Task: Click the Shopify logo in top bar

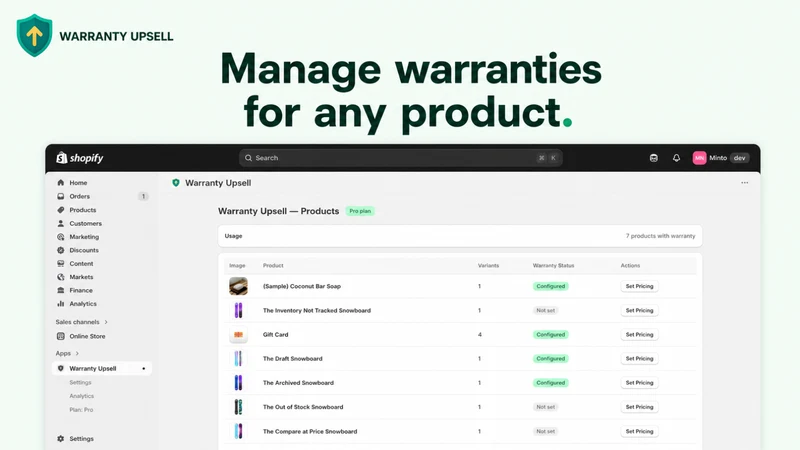Action: tap(80, 158)
